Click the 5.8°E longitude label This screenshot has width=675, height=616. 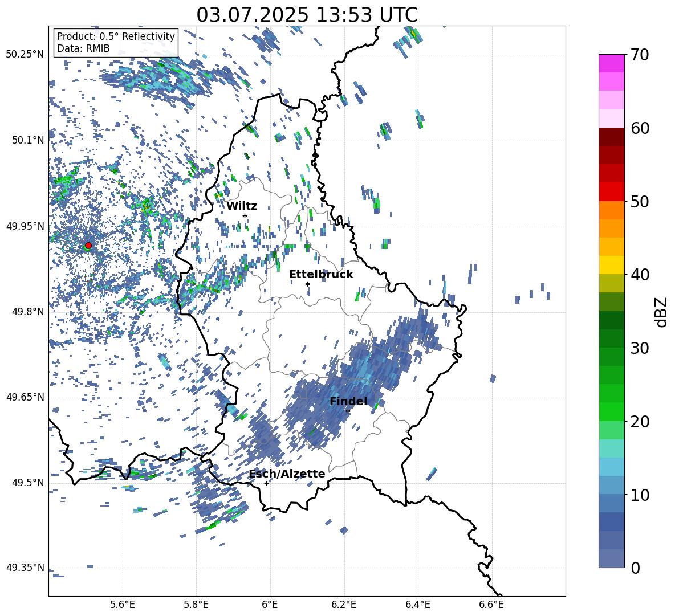tap(196, 605)
